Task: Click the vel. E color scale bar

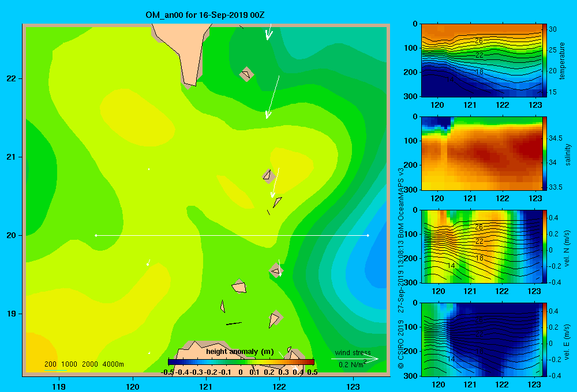Action: [545, 340]
